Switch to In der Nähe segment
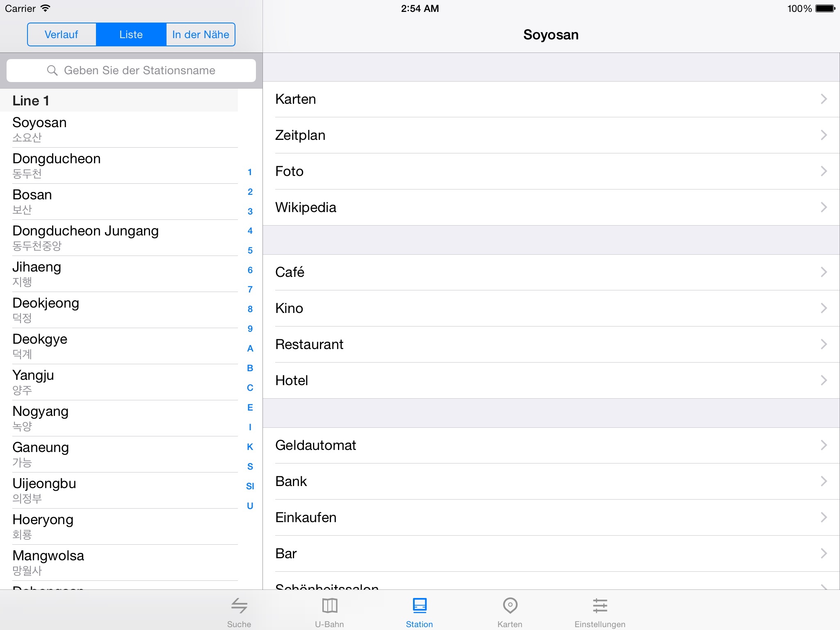840x630 pixels. tap(201, 34)
